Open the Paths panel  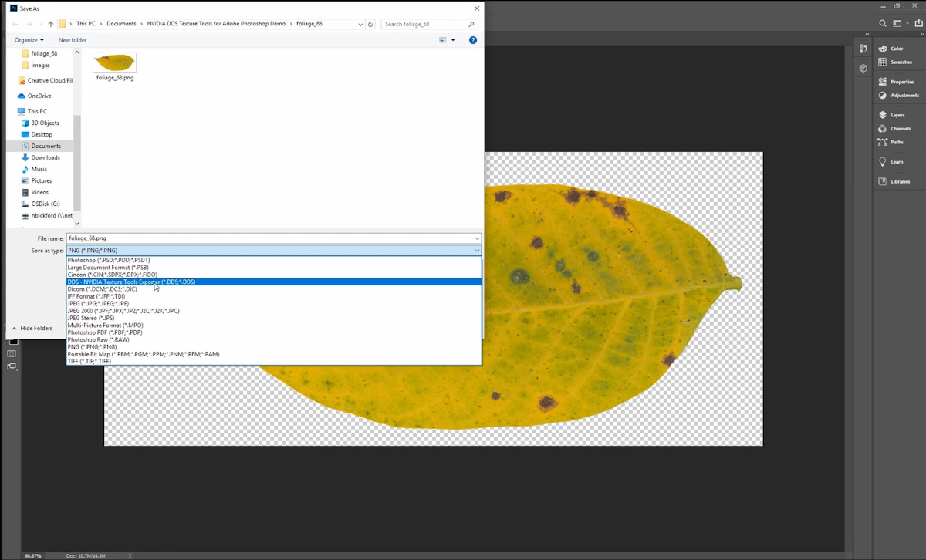(x=883, y=142)
